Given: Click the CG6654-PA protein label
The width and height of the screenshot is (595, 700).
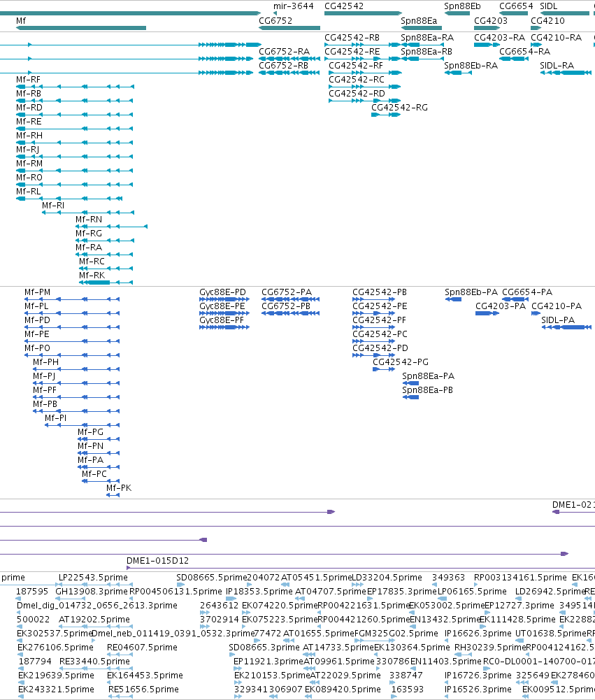Looking at the screenshot, I should 527,292.
